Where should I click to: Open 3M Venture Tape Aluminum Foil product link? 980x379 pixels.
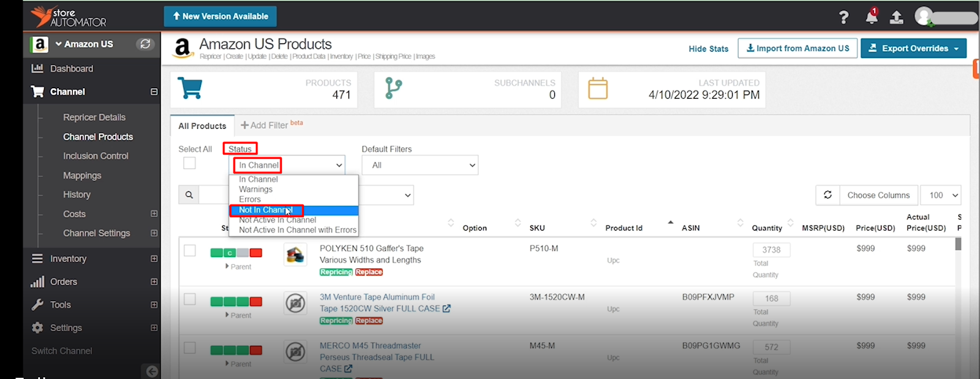coord(379,303)
